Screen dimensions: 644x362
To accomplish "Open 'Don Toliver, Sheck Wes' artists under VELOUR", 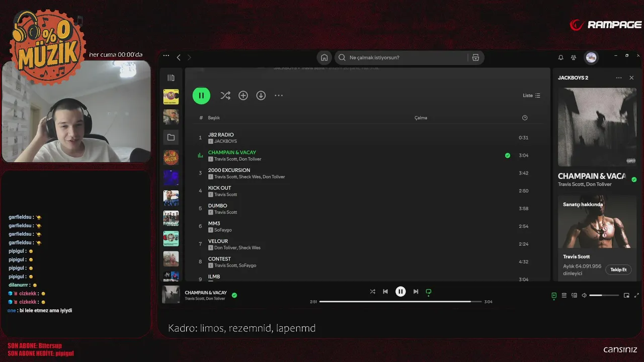I will pos(237,247).
